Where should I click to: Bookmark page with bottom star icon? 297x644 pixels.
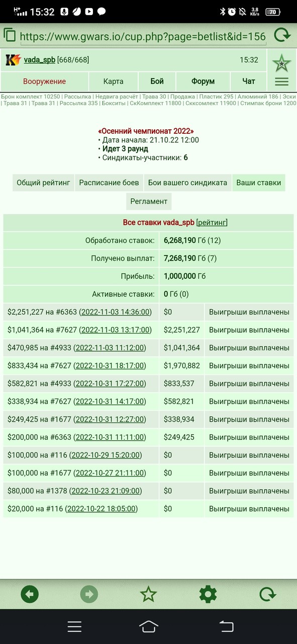(x=148, y=595)
